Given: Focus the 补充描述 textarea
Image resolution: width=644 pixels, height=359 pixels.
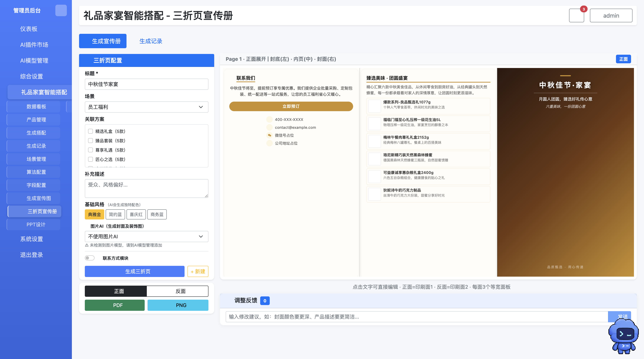Looking at the screenshot, I should point(146,188).
